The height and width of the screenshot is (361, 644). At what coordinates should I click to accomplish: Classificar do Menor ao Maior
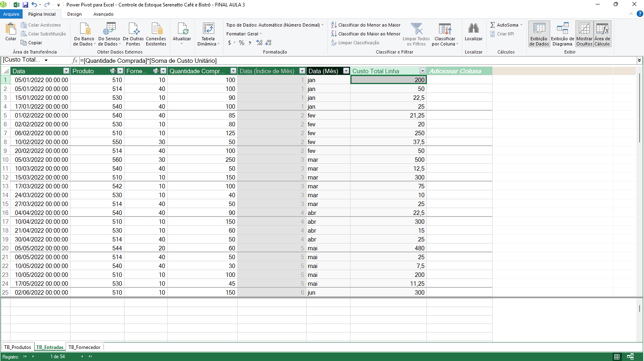(366, 25)
